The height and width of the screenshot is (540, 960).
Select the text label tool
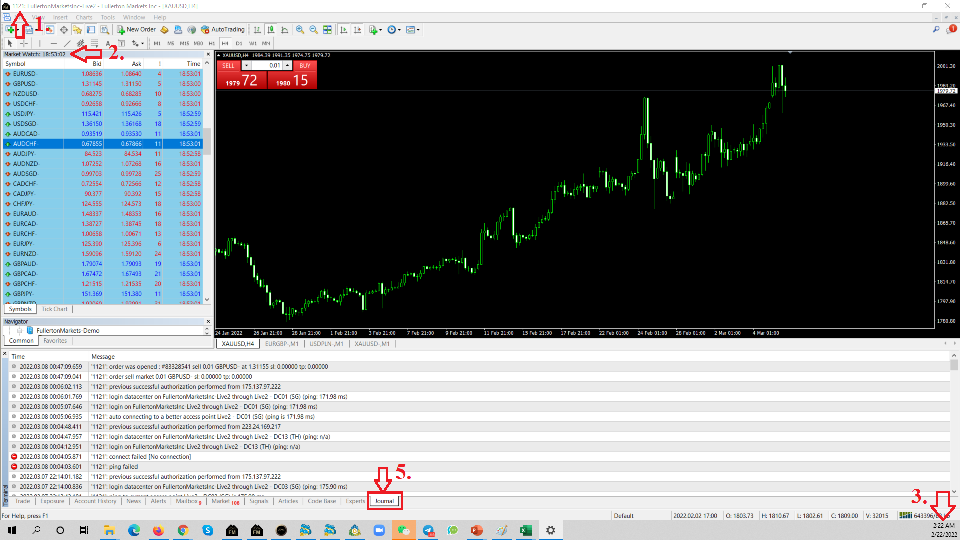point(121,43)
